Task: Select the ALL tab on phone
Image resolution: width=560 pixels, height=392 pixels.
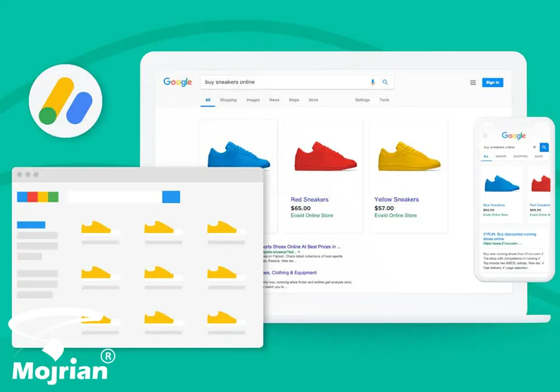Action: point(486,156)
